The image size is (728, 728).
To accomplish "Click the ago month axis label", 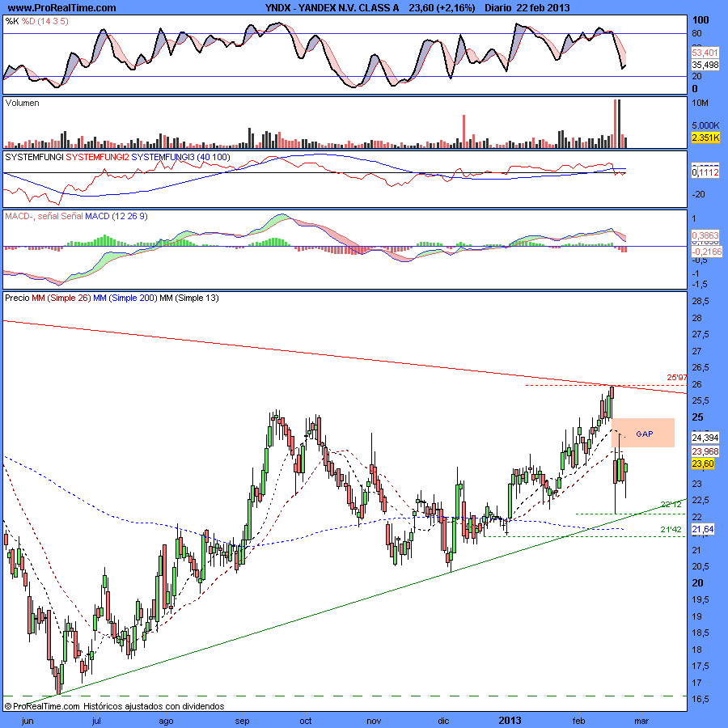I will click(x=166, y=721).
